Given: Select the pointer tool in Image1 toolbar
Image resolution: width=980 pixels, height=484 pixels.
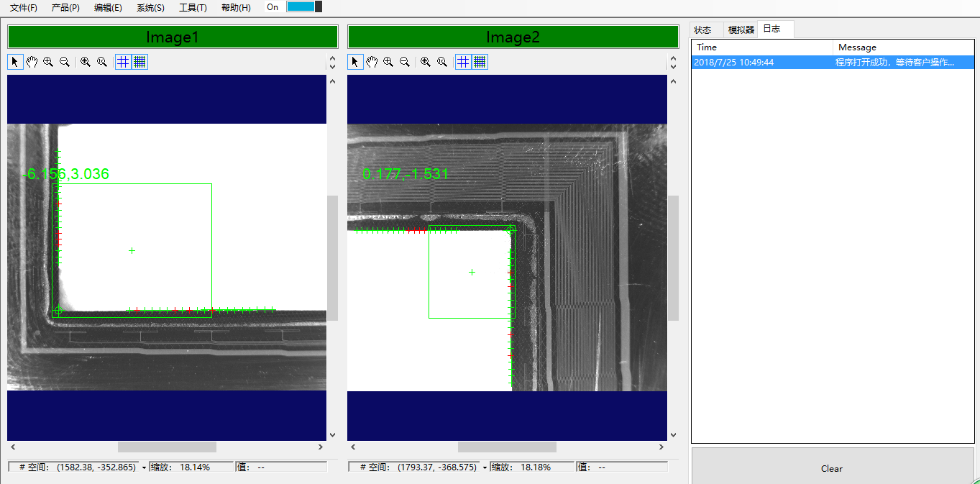Looking at the screenshot, I should pyautogui.click(x=15, y=62).
